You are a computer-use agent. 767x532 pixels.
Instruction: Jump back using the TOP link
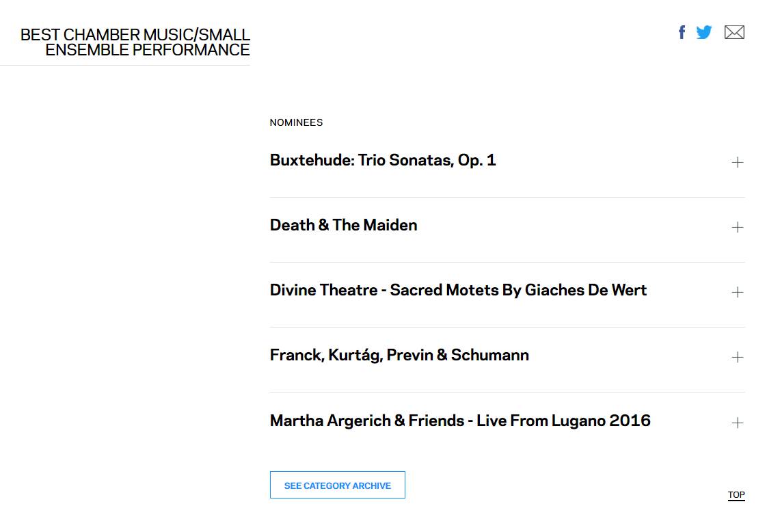tap(736, 495)
